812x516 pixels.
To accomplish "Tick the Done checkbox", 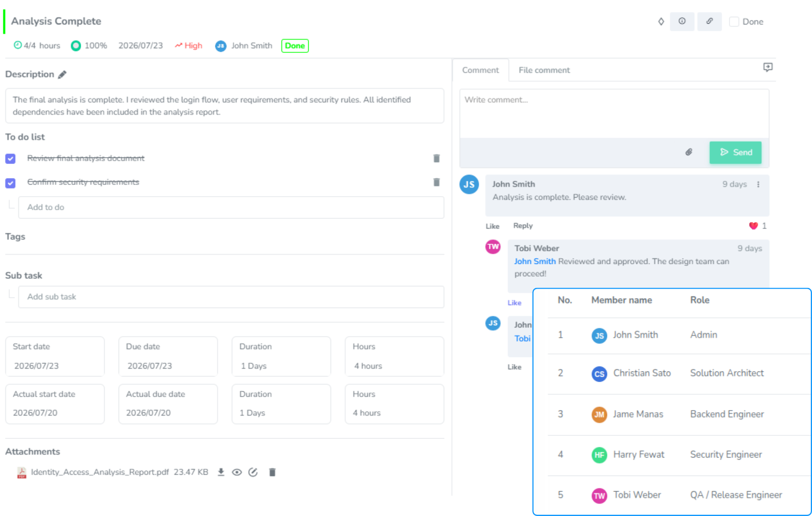I will click(x=734, y=22).
